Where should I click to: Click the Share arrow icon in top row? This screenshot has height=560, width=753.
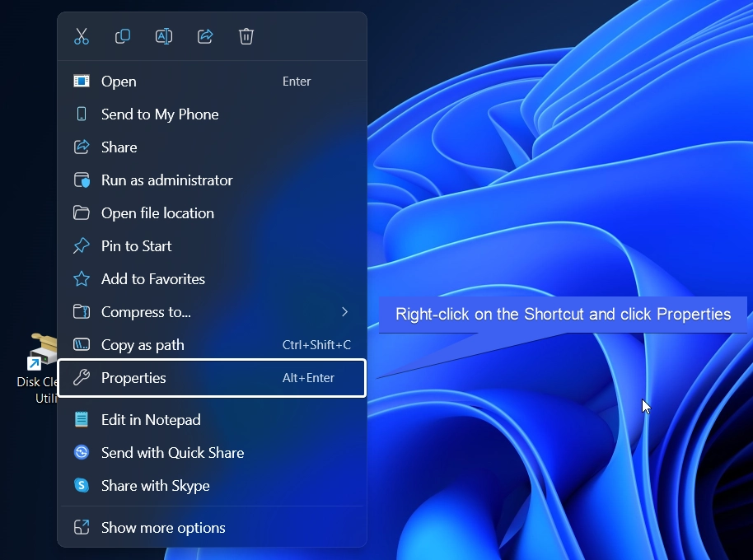[205, 36]
